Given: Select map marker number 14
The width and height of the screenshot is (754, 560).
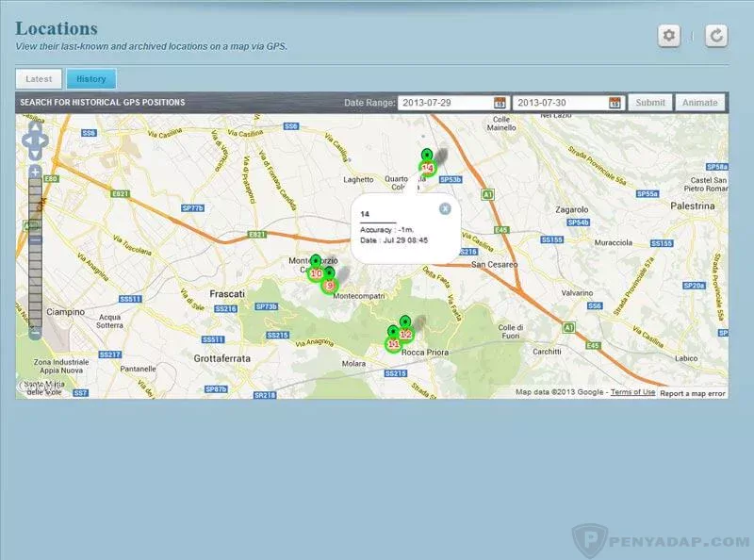Looking at the screenshot, I should pyautogui.click(x=428, y=167).
